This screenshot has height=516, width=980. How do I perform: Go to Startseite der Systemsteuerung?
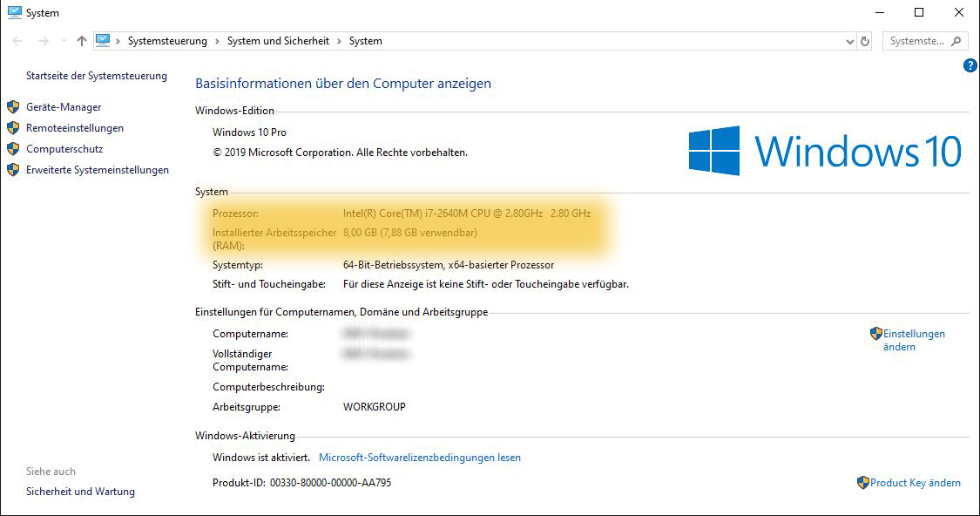97,76
